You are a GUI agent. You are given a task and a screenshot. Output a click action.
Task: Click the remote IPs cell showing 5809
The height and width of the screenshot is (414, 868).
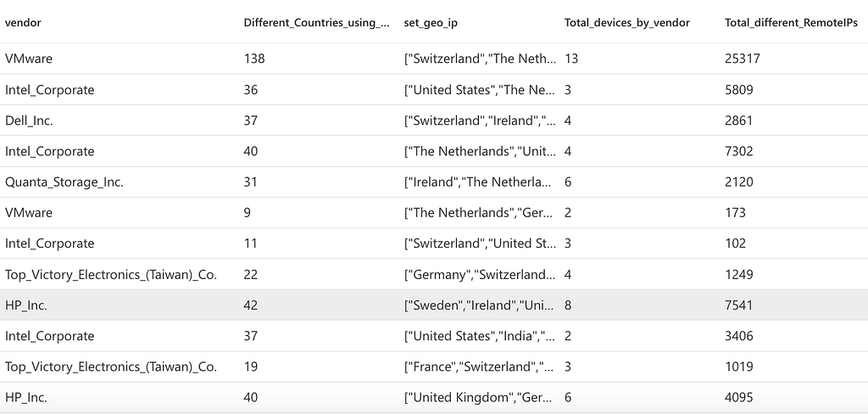tap(739, 90)
